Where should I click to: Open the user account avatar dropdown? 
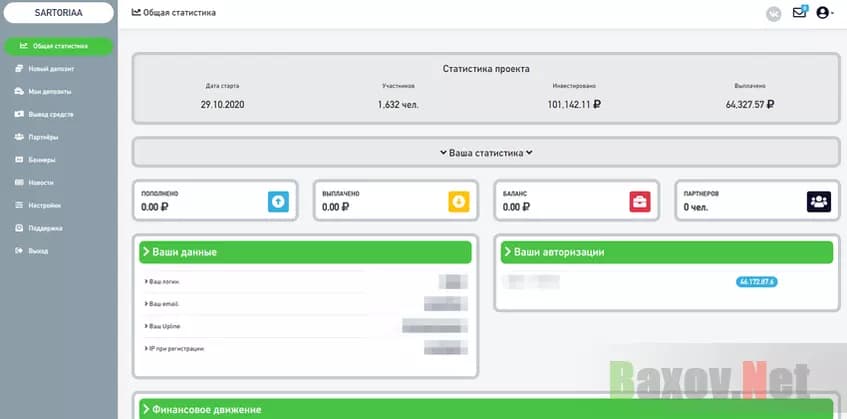coord(824,13)
